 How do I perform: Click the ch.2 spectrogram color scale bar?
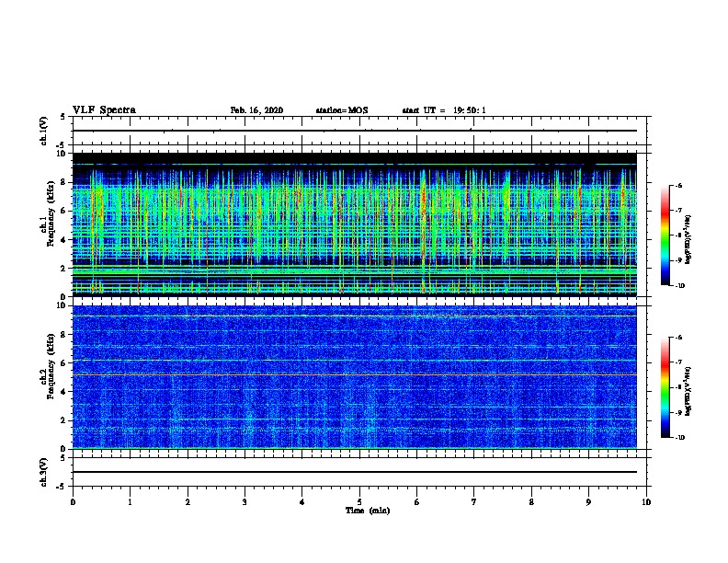tap(665, 387)
